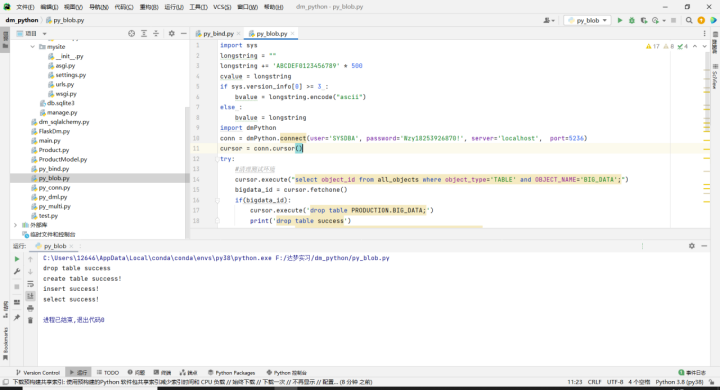Close the py_blob.py editor tab
The height and width of the screenshot is (390, 720).
(292, 34)
